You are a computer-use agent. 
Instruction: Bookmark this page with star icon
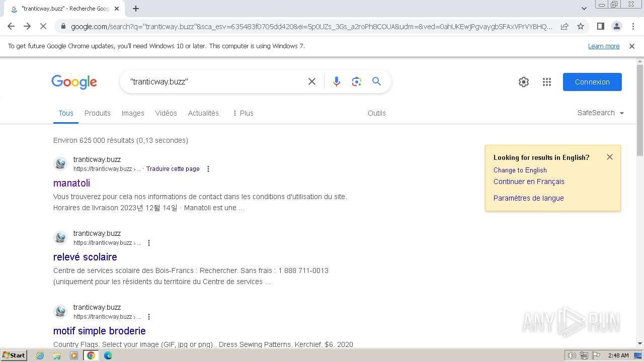pyautogui.click(x=581, y=27)
